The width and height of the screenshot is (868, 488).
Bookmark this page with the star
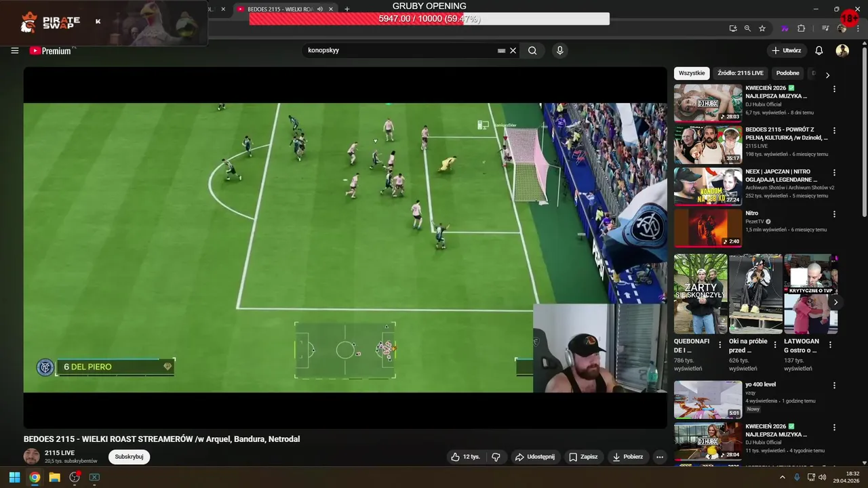(762, 28)
